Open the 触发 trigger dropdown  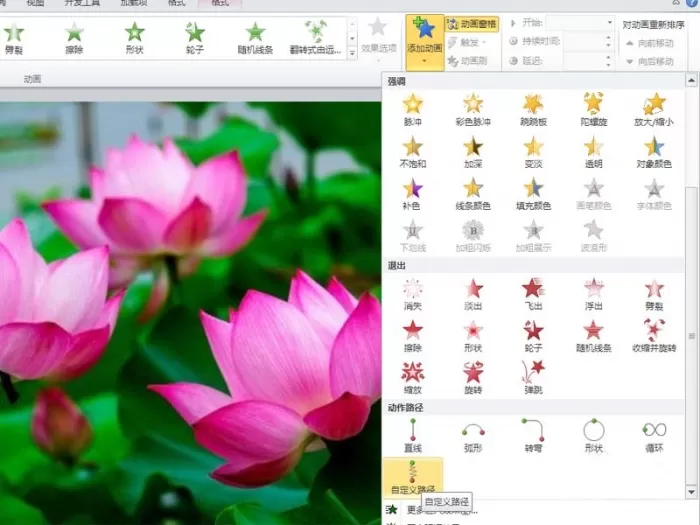coord(467,42)
